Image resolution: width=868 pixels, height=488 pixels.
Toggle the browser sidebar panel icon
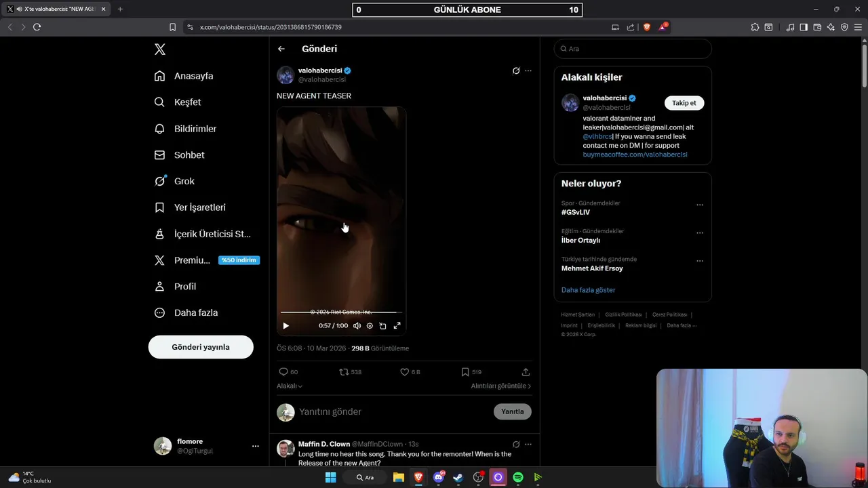[x=804, y=27]
